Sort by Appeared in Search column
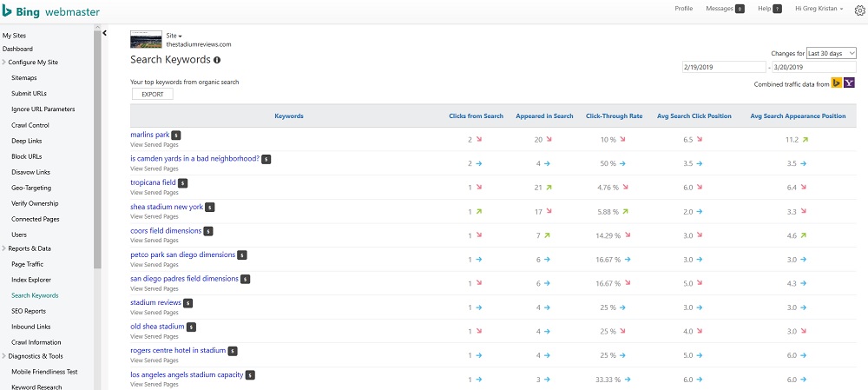This screenshot has height=390, width=868. click(x=544, y=116)
